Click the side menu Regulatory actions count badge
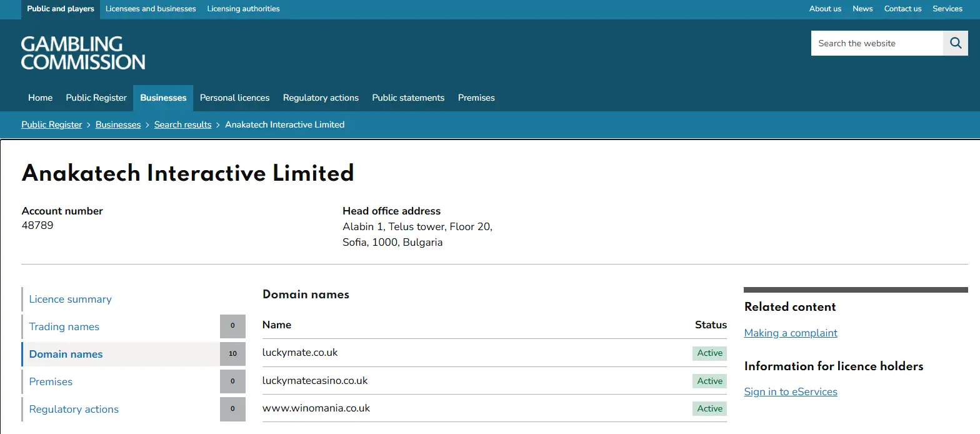This screenshot has height=434, width=980. click(x=232, y=409)
